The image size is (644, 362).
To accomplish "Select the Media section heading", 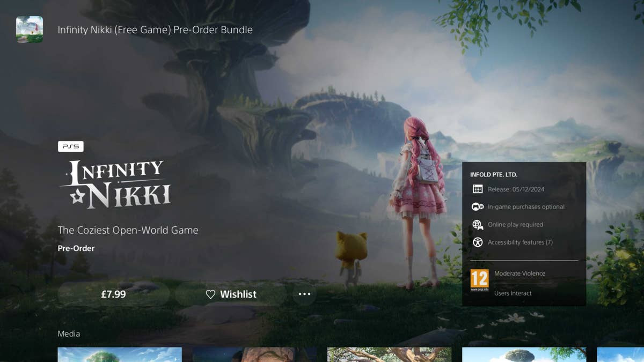I will (x=69, y=334).
